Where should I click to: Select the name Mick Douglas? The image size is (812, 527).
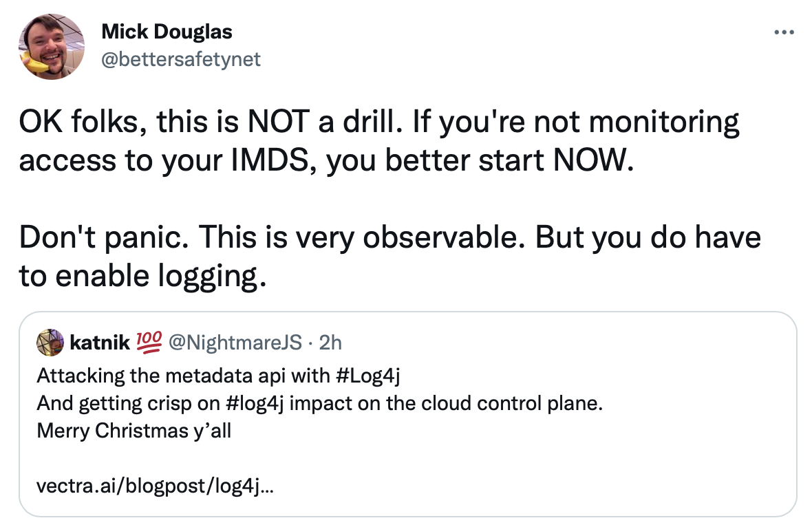[167, 31]
